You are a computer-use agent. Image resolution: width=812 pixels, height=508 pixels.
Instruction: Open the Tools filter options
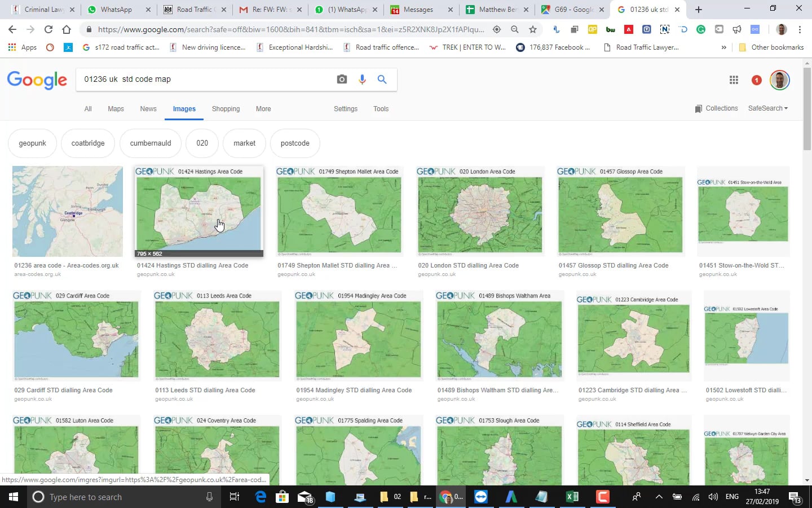[381, 109]
